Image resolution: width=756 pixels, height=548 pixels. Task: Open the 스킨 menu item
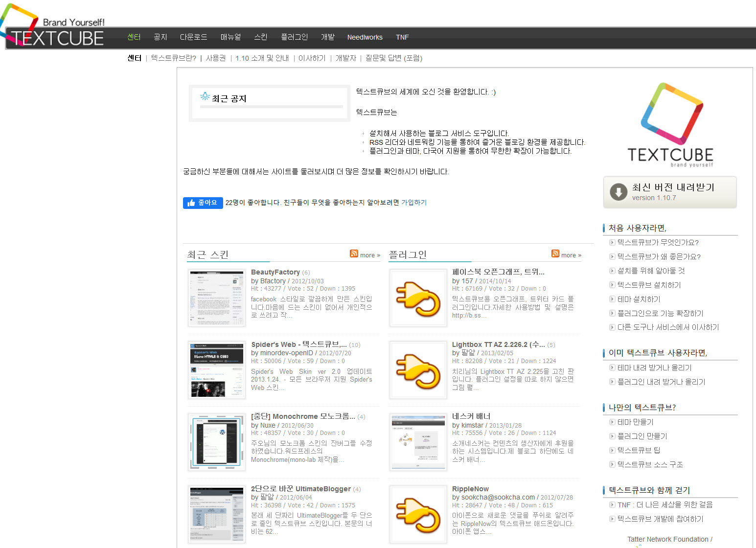261,37
